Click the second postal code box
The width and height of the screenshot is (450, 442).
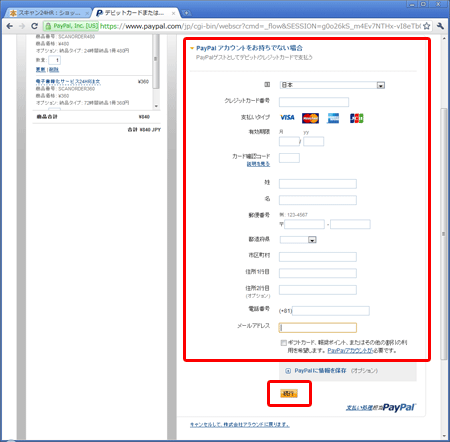pyautogui.click(x=350, y=224)
